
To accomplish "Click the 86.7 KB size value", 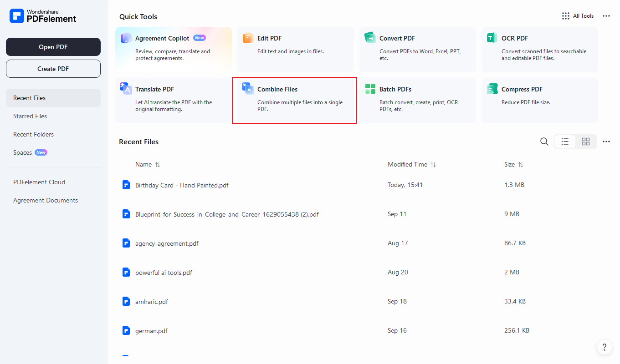I will click(515, 243).
